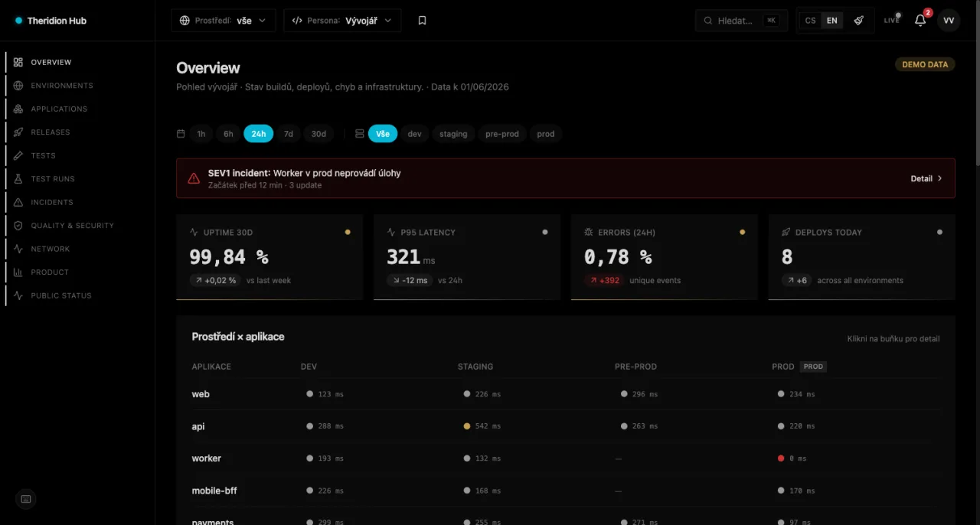This screenshot has height=525, width=980.
Task: Click pulse icon on Uptime card
Action: coord(194,232)
